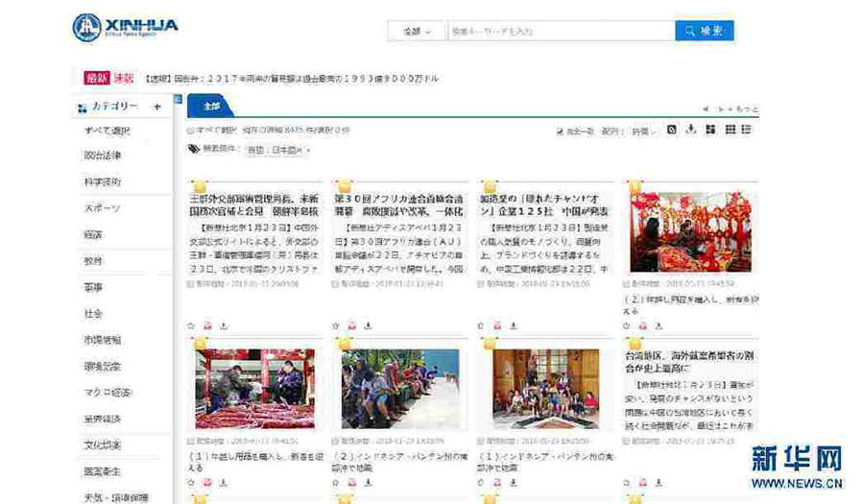This screenshot has height=504, width=864.
Task: Tick the select-all checkbox above the articles
Action: [189, 131]
